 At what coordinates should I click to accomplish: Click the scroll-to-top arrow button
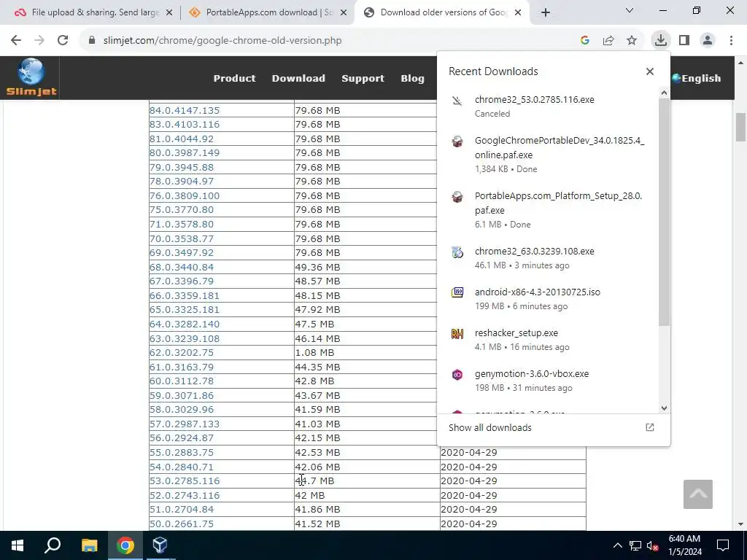(x=698, y=494)
